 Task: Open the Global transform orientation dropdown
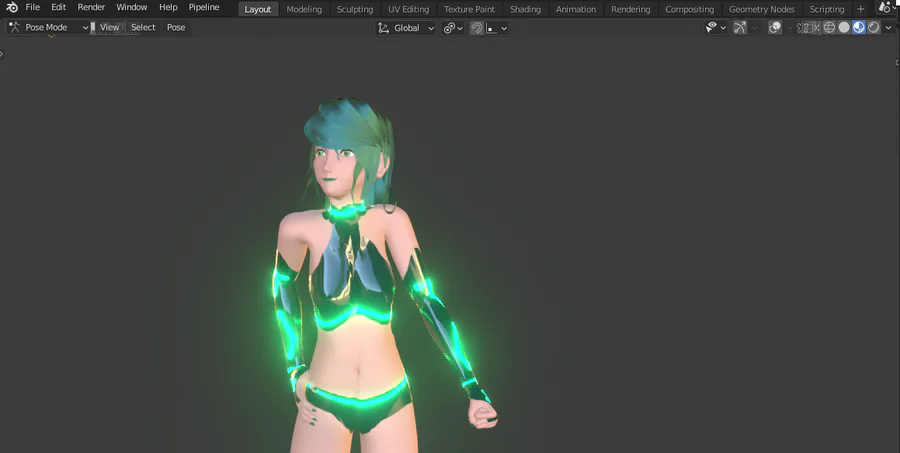coord(406,28)
